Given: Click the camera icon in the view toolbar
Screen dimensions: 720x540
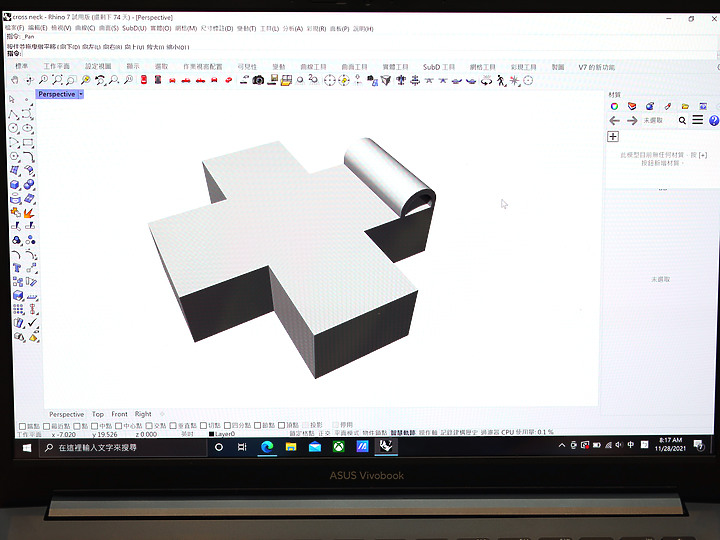Looking at the screenshot, I should pyautogui.click(x=259, y=80).
